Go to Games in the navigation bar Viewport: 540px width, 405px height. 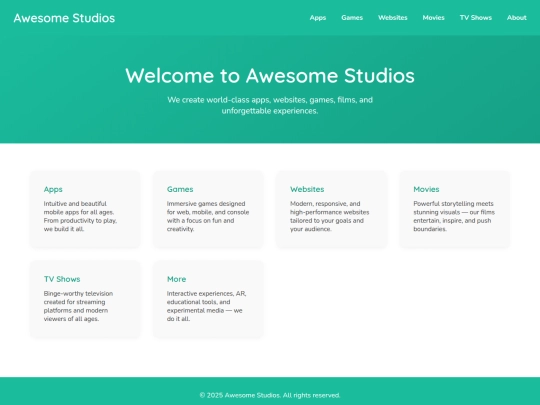(x=352, y=18)
